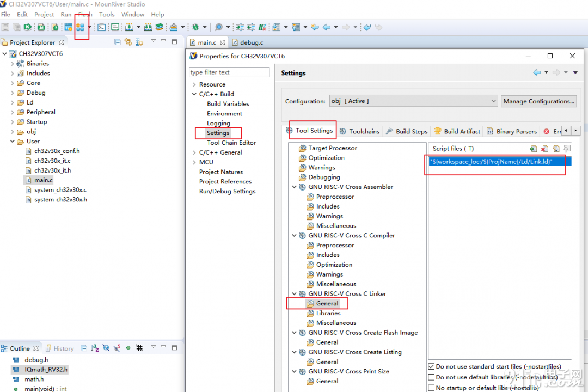Collapse the User folder in Project Explorer
588x392 pixels.
click(x=12, y=142)
